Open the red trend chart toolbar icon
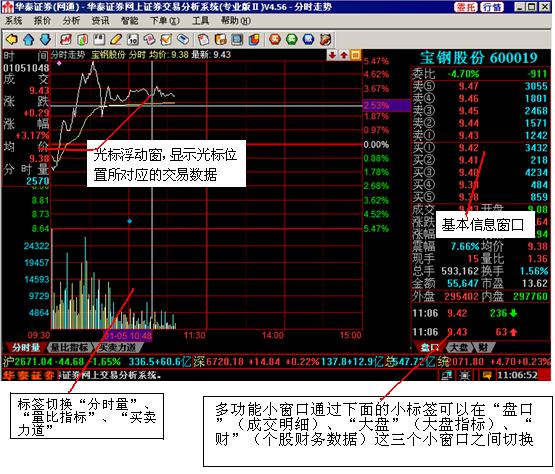 [65, 39]
